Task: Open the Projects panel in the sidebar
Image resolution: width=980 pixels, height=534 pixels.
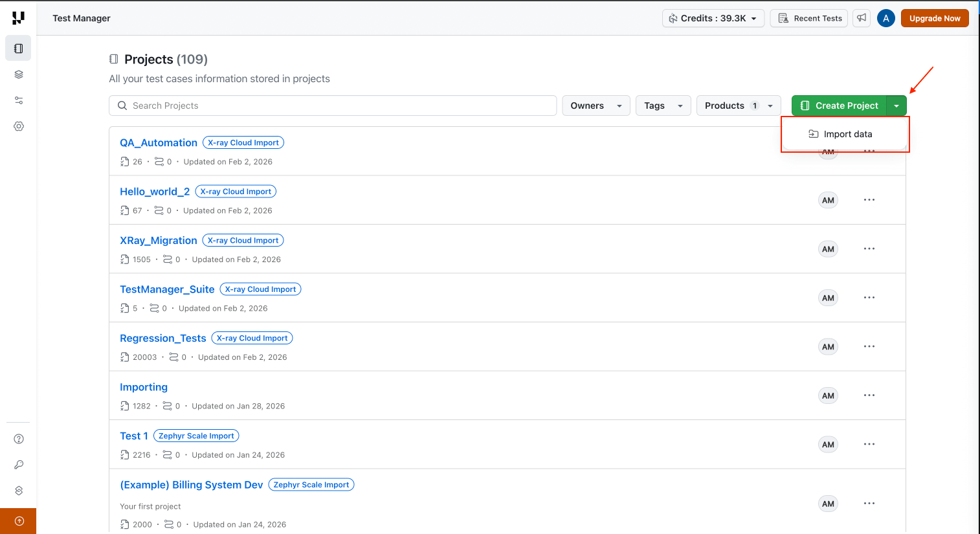Action: (x=17, y=48)
